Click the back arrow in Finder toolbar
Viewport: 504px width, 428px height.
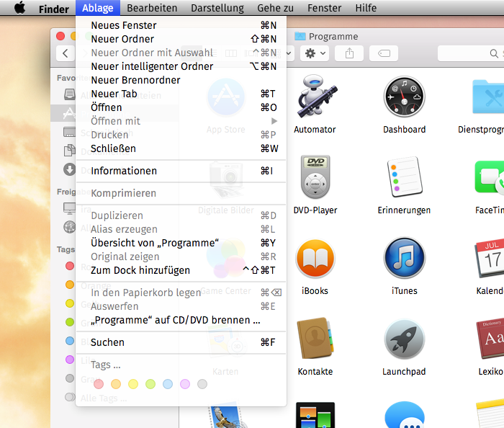pyautogui.click(x=66, y=53)
